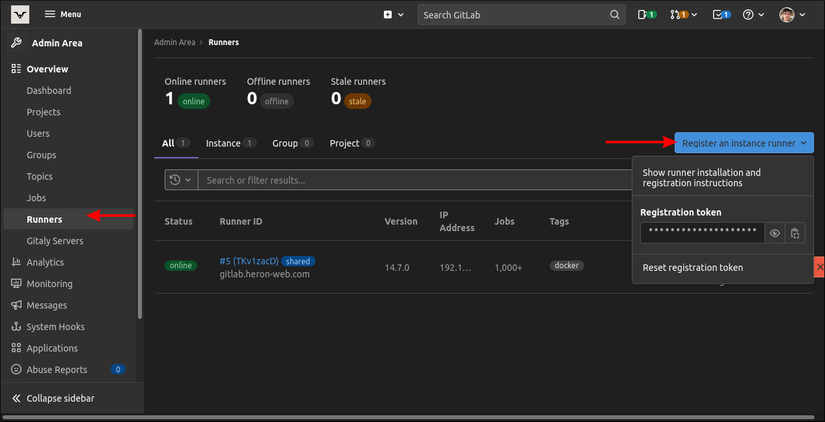Image resolution: width=825 pixels, height=422 pixels.
Task: Switch to the Instance runners tab
Action: 223,143
